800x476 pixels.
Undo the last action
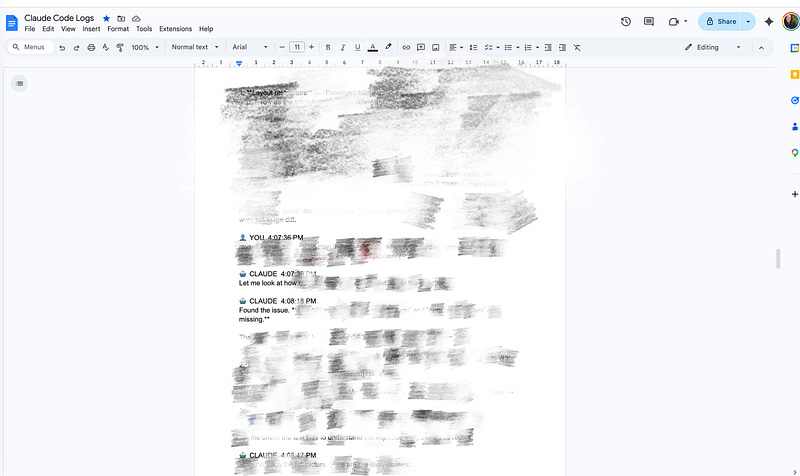click(62, 47)
